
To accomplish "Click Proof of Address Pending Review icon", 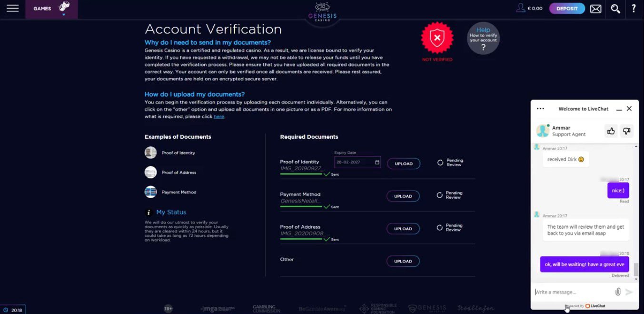I will tap(440, 228).
